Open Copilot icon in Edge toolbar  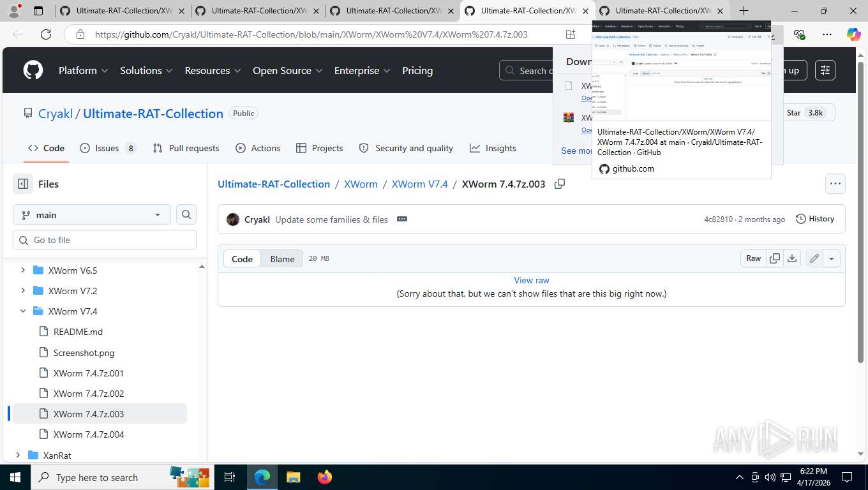click(x=853, y=35)
